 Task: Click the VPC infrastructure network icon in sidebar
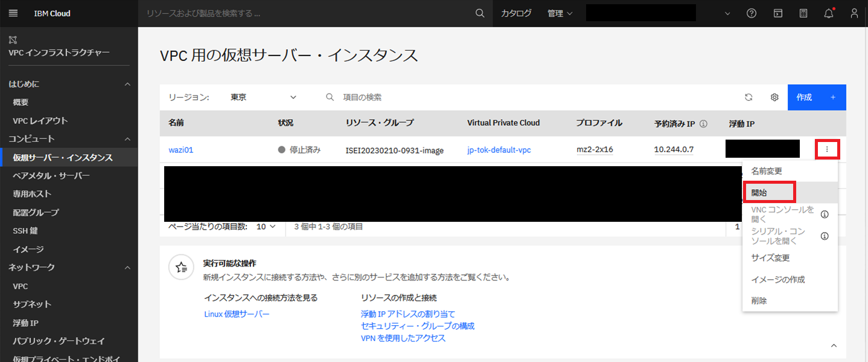[x=13, y=40]
